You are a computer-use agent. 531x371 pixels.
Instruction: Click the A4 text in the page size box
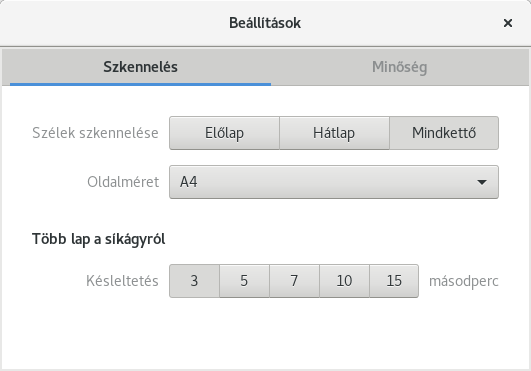(x=189, y=182)
